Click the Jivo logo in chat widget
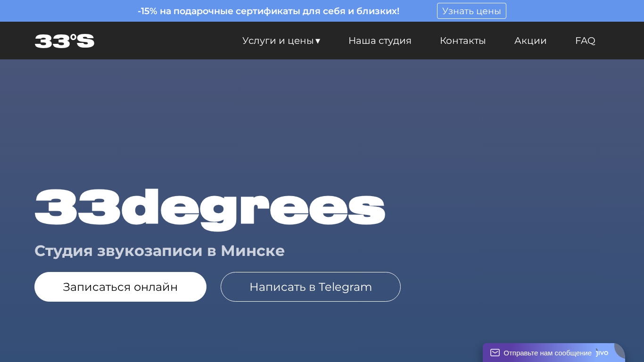The height and width of the screenshot is (362, 644). (x=602, y=353)
